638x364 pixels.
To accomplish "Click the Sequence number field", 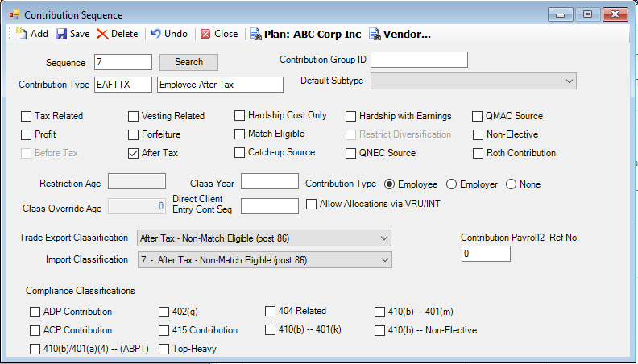I will coord(123,62).
